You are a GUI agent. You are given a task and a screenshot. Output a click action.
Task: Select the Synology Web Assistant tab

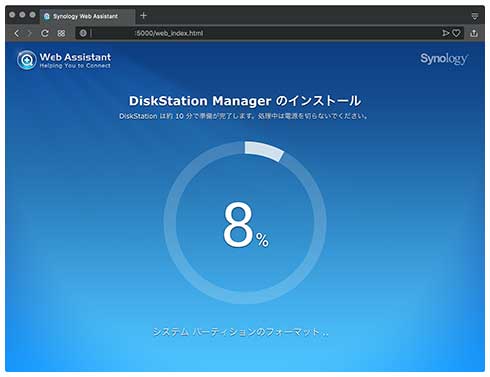(88, 16)
